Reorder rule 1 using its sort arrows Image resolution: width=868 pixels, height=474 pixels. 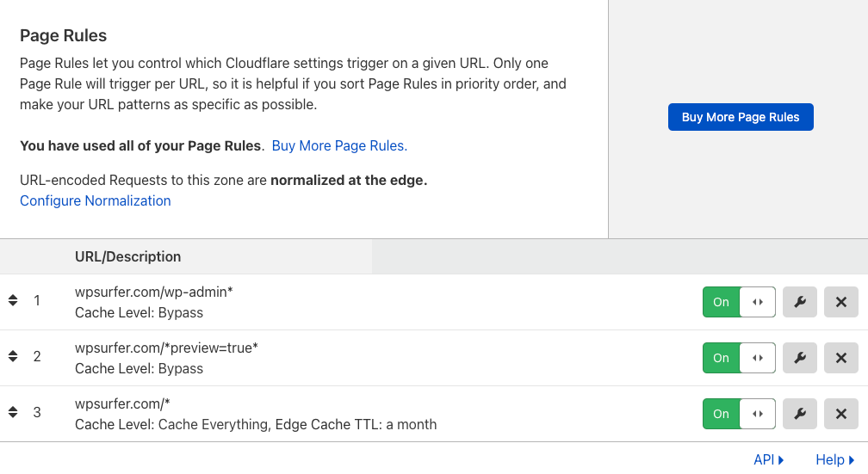coord(13,301)
